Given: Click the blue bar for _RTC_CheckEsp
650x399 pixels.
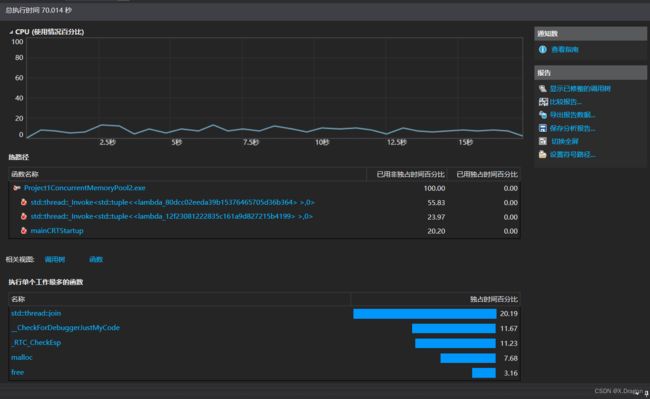Looking at the screenshot, I should coord(456,343).
